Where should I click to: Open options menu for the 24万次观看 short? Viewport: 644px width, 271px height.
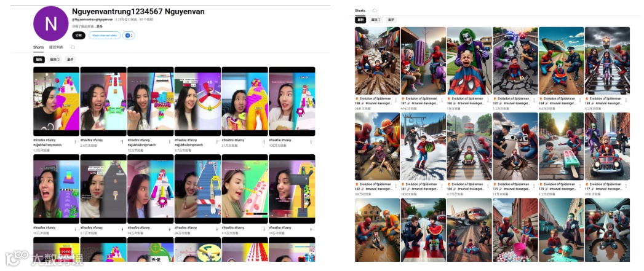pos(170,229)
